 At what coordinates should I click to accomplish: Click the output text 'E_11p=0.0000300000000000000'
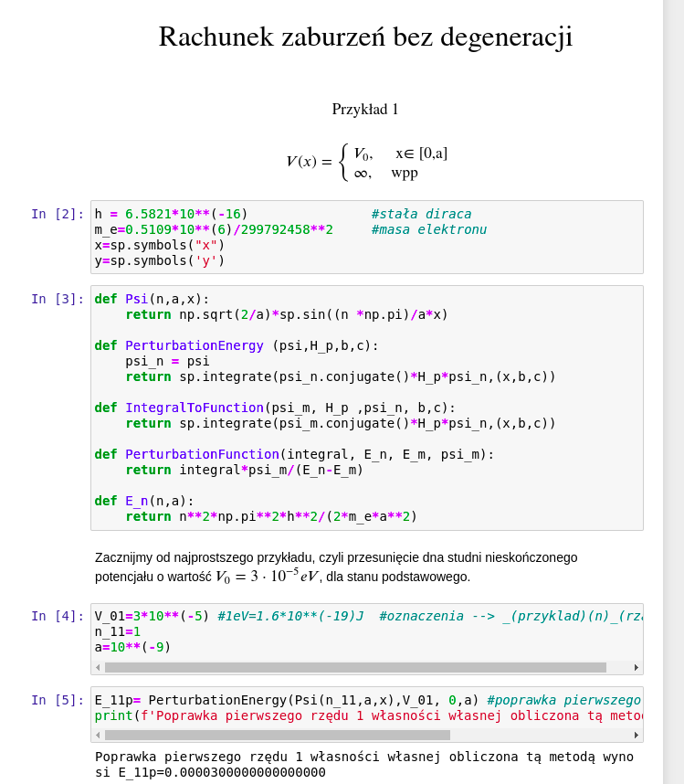[x=222, y=772]
